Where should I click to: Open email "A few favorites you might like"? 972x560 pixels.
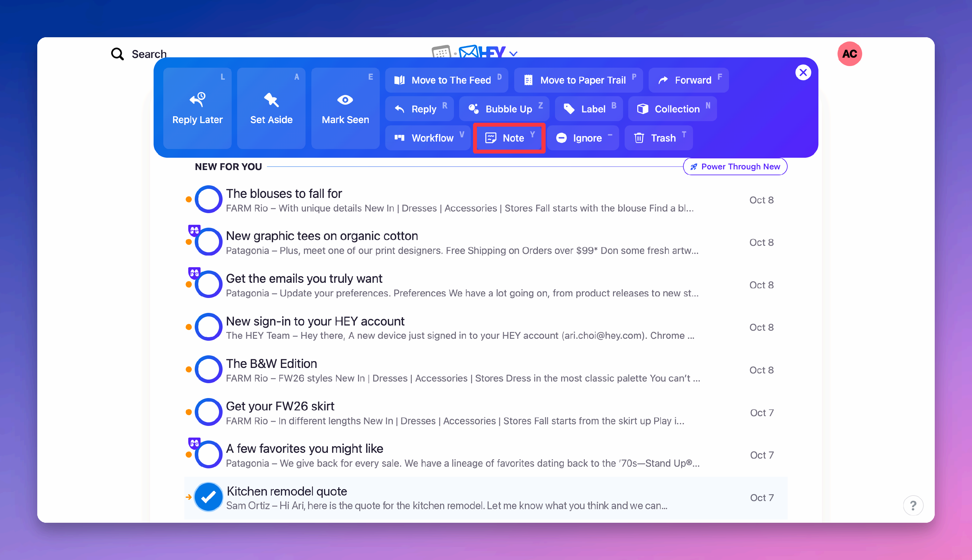[486, 455]
